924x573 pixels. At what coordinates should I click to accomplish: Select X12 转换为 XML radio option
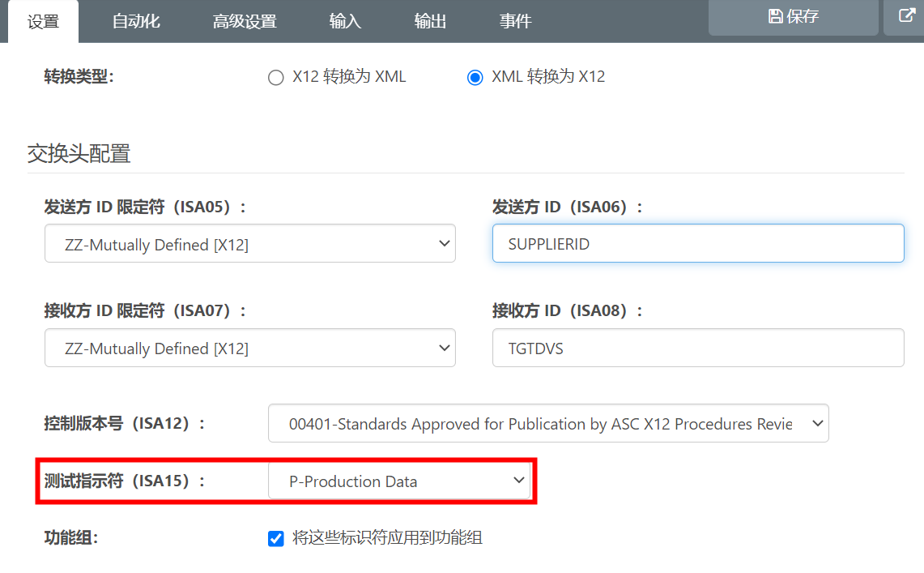click(x=276, y=77)
